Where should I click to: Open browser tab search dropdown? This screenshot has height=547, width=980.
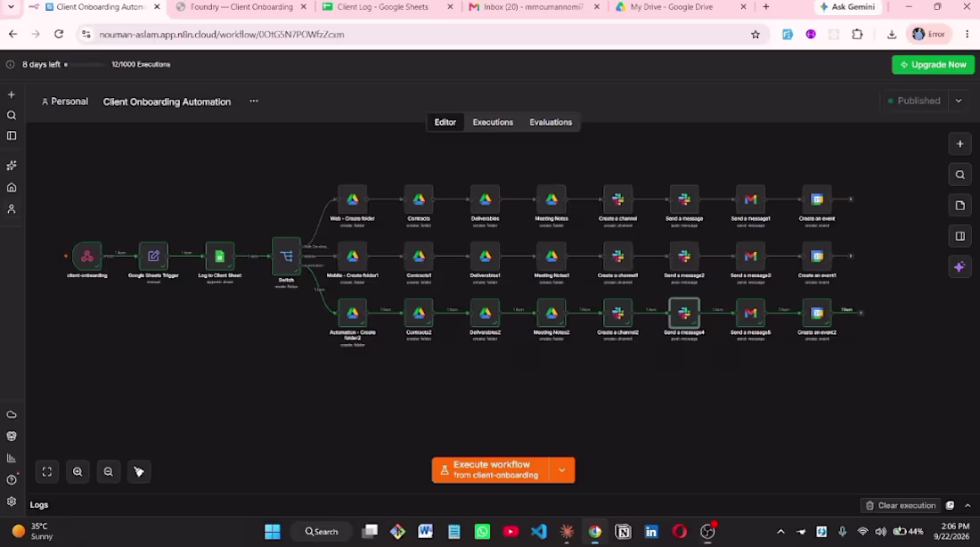11,7
